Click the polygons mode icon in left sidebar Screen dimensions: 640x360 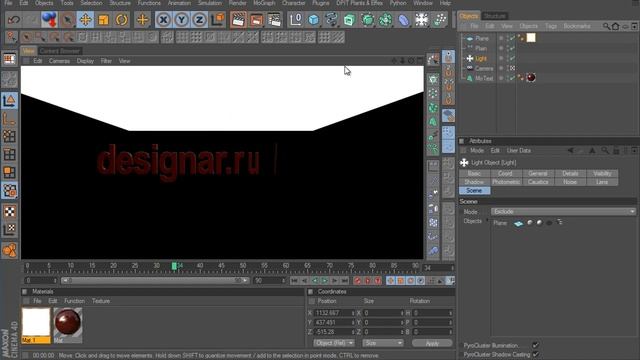(9, 172)
